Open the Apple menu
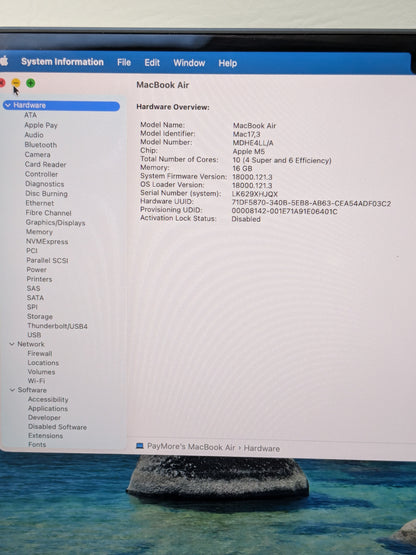Image resolution: width=416 pixels, height=555 pixels. [4, 61]
